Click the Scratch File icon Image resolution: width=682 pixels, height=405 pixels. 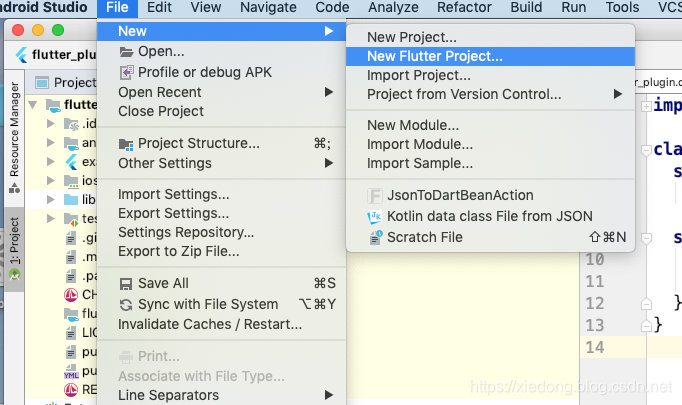pos(375,237)
